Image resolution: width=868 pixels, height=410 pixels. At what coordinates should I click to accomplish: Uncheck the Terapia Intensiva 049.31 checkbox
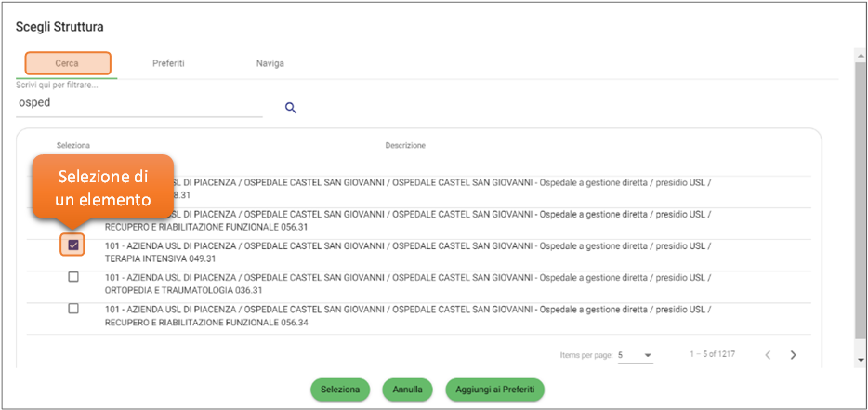(73, 245)
